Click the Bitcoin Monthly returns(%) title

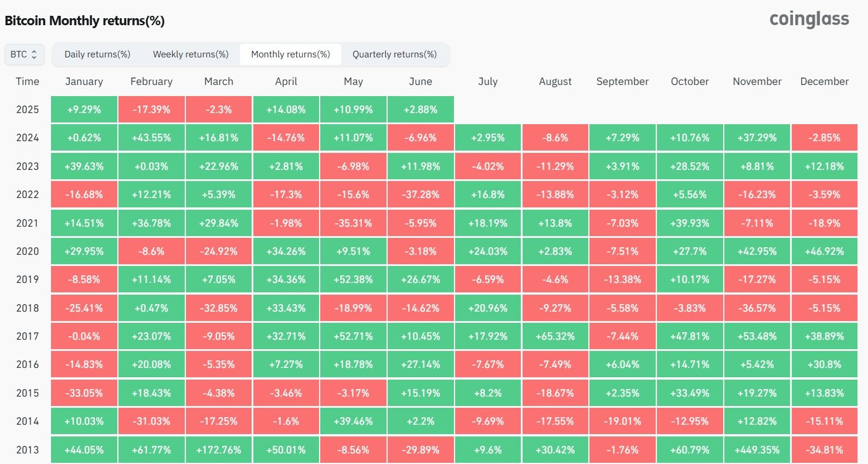[84, 21]
